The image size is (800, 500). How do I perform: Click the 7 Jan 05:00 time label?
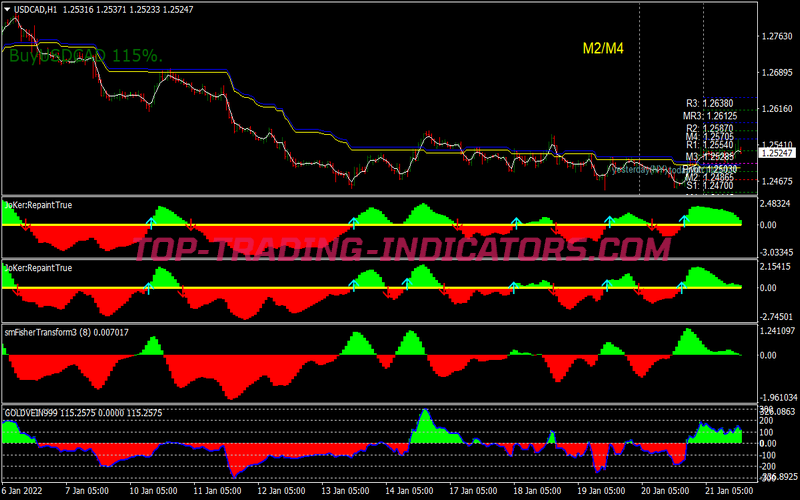[x=87, y=491]
